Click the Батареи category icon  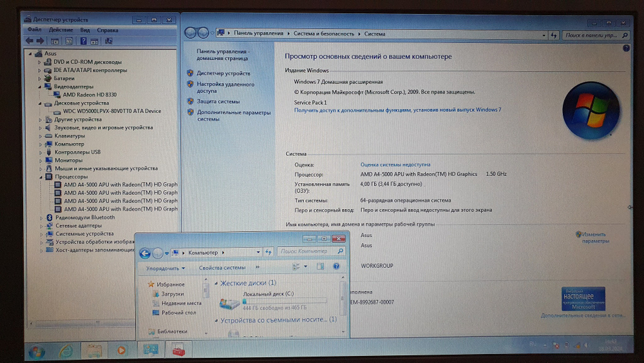pyautogui.click(x=48, y=78)
